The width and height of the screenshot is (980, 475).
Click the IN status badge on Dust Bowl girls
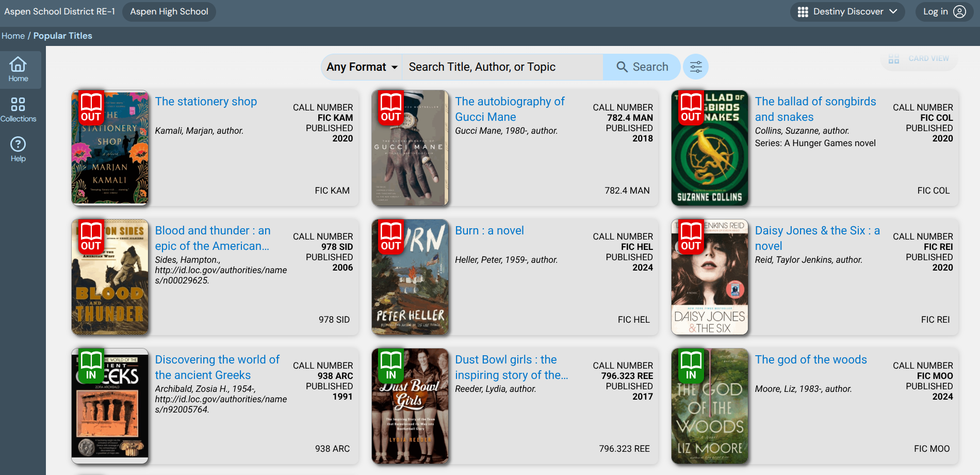(x=391, y=366)
